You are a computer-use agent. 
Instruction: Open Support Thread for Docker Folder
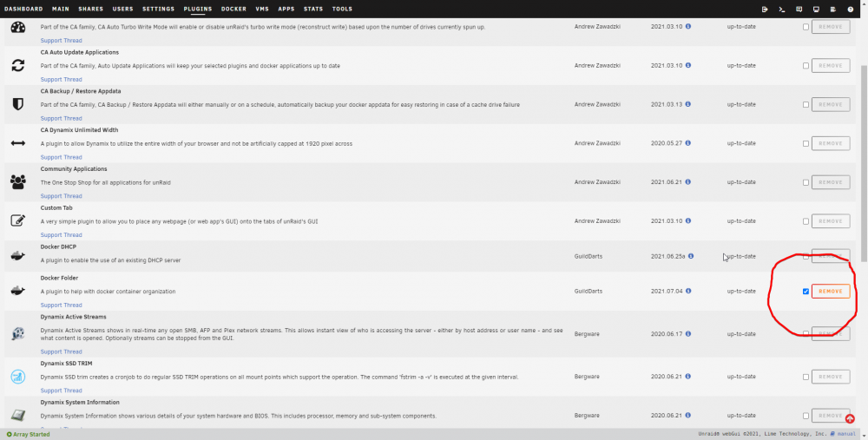(61, 305)
